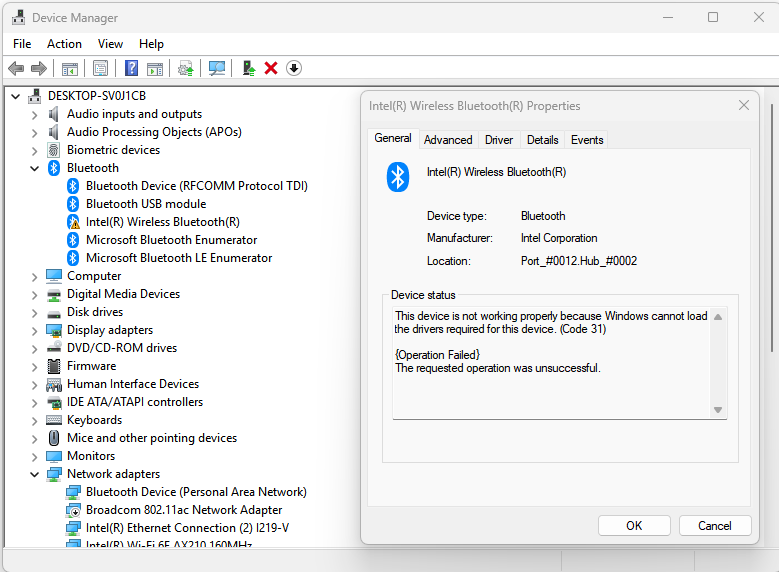Click the Device status scroll-down arrow
The height and width of the screenshot is (572, 779).
718,410
